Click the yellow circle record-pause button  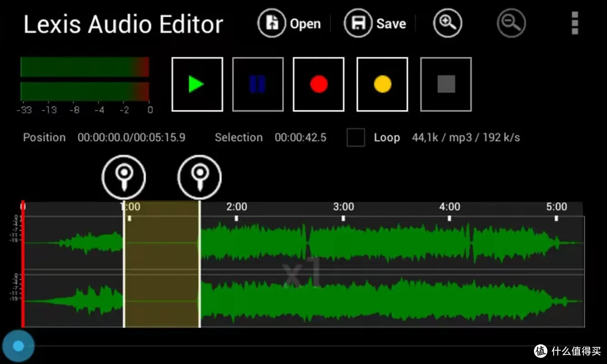[x=382, y=84]
